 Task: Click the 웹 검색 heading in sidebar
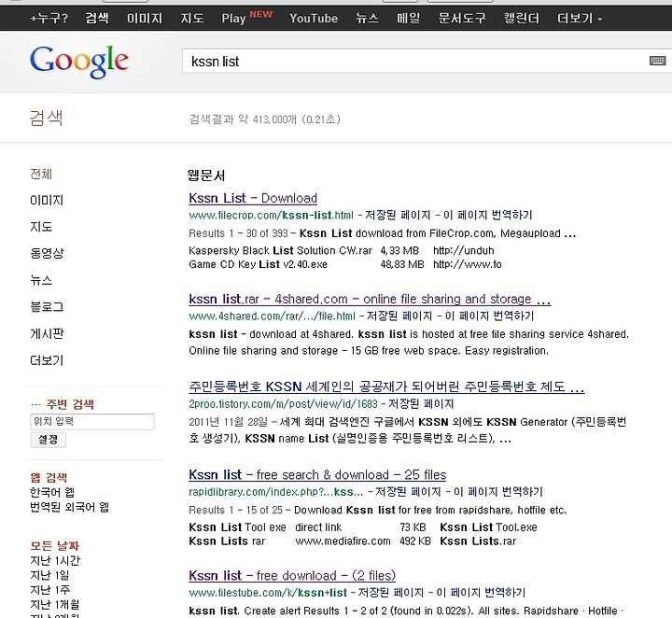[x=49, y=478]
